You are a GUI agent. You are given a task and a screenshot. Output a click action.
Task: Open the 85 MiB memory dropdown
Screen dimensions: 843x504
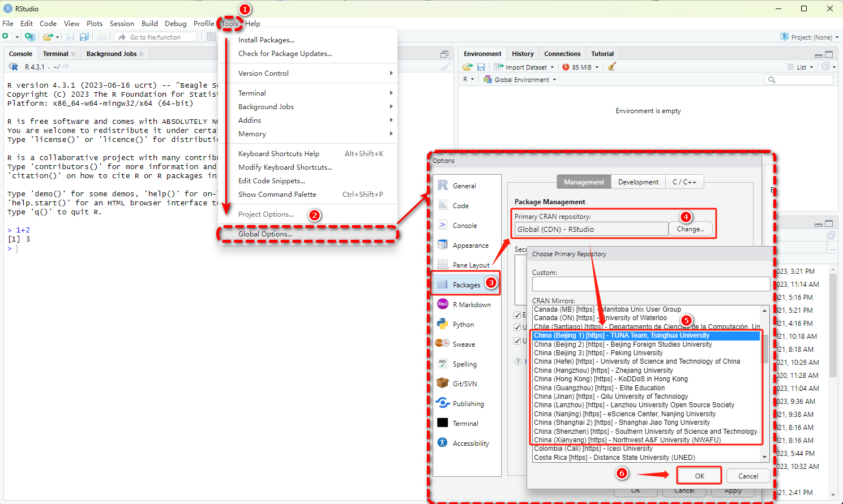click(x=597, y=67)
